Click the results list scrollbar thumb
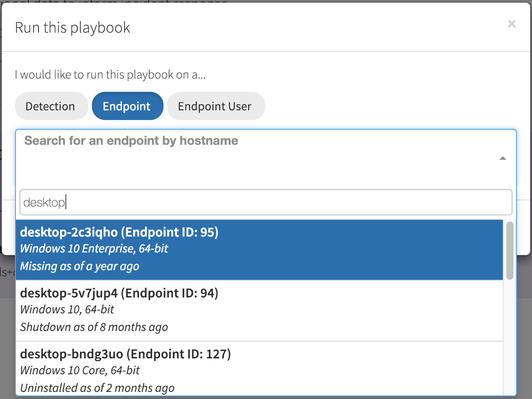This screenshot has width=532, height=399. (x=509, y=250)
